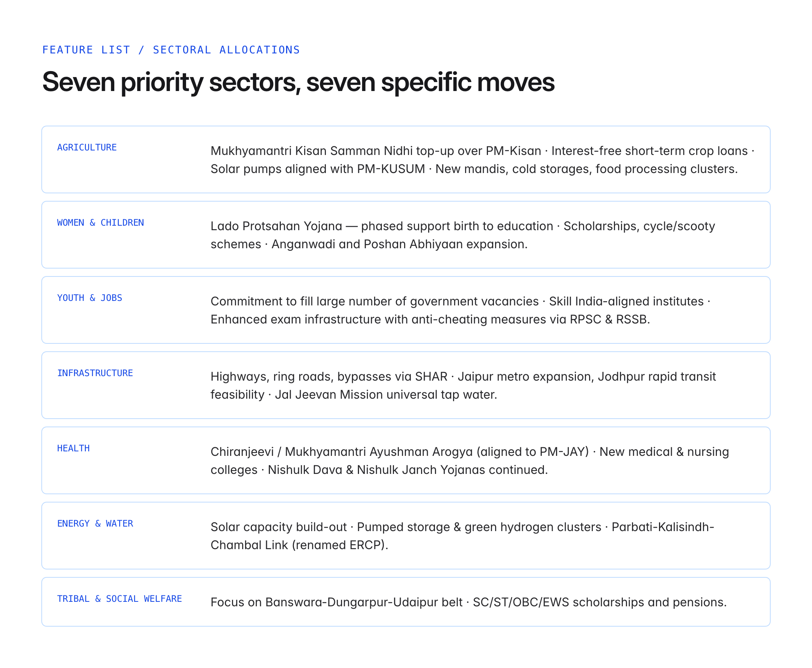Screen dimensions: 812x668
Task: Select the HEALTH sector label
Action: (x=73, y=448)
